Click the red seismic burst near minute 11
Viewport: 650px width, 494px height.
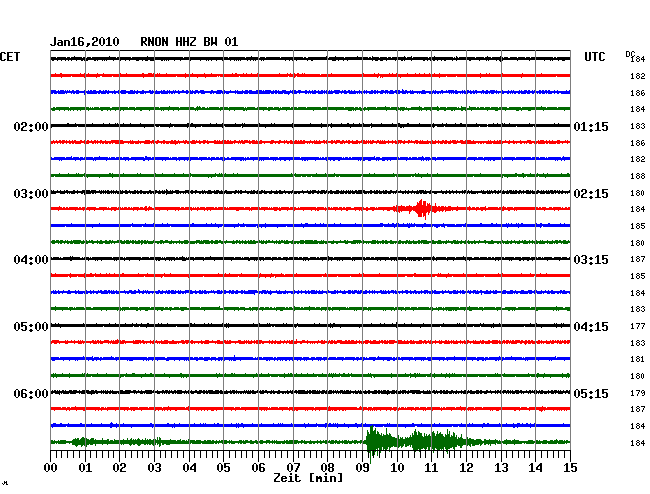[x=423, y=208]
